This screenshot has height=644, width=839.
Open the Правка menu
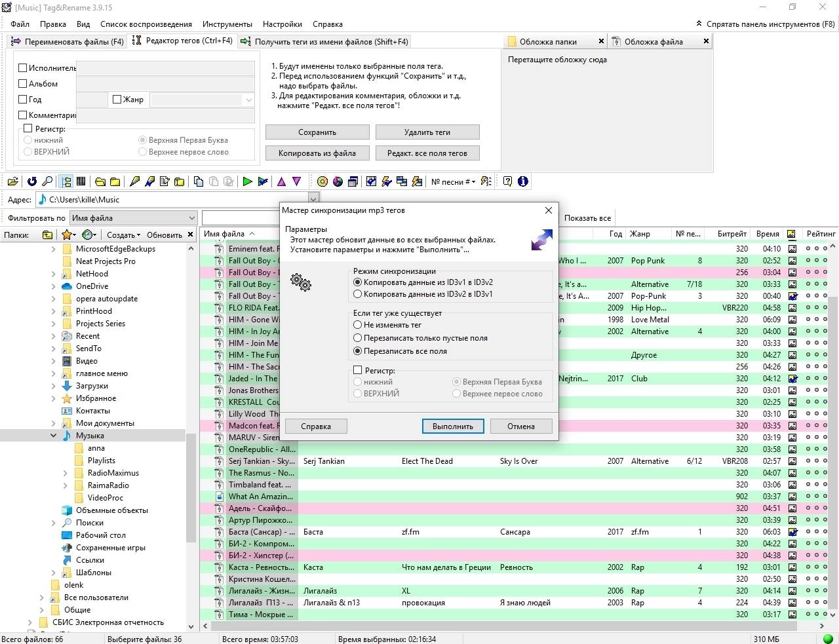point(53,24)
